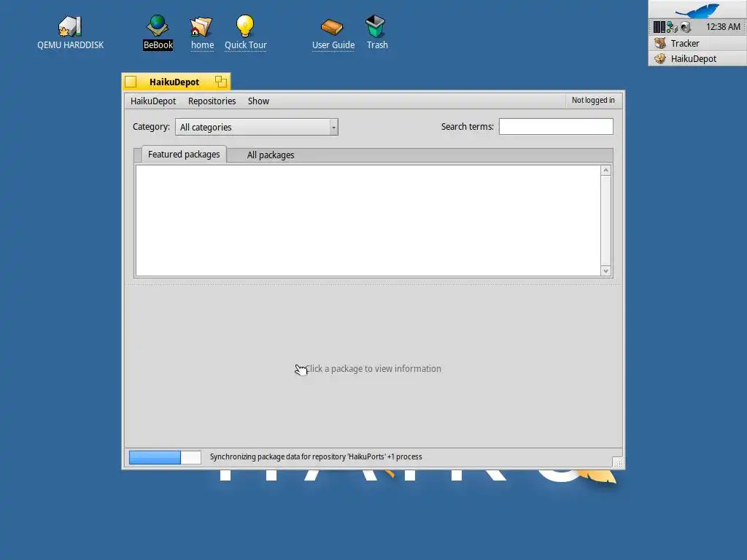Viewport: 747px width, 560px height.
Task: Click the package list scroll down arrow
Action: [605, 271]
